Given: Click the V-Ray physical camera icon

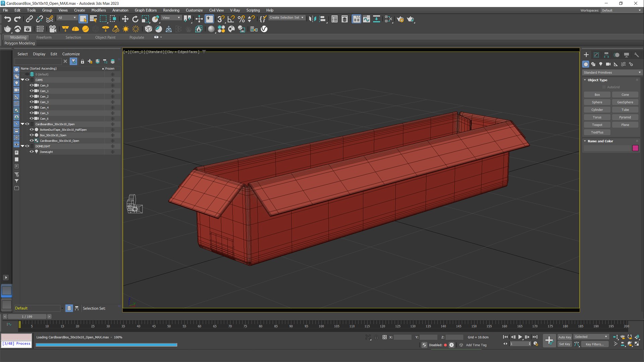Looking at the screenshot, I should [x=53, y=29].
